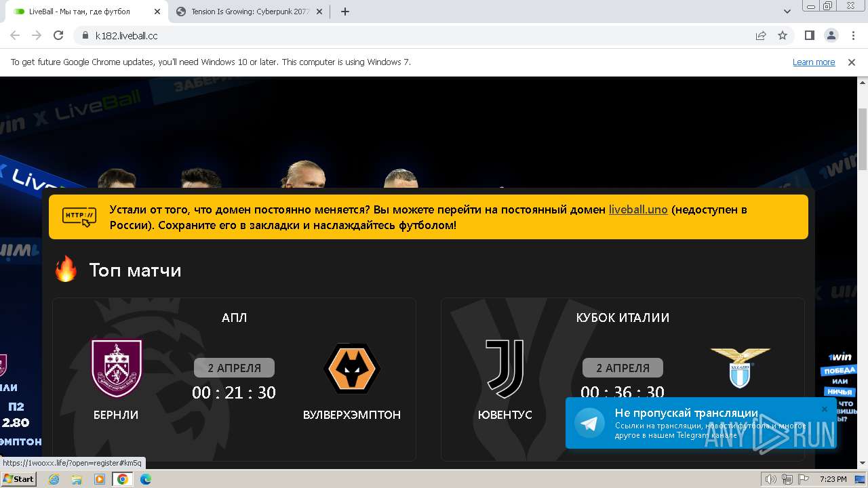Click the П2 2.80 odds banner
This screenshot has width=868, height=488.
point(16,415)
